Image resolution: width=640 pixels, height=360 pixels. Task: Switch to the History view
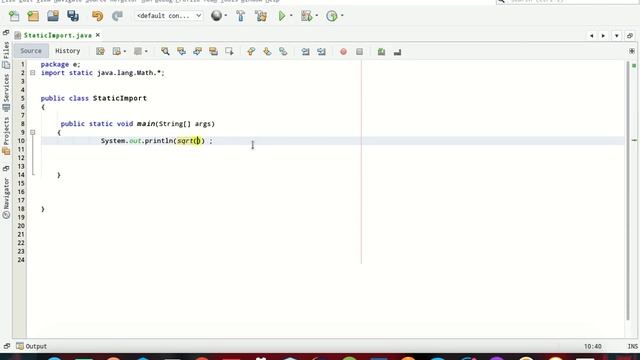pyautogui.click(x=67, y=51)
